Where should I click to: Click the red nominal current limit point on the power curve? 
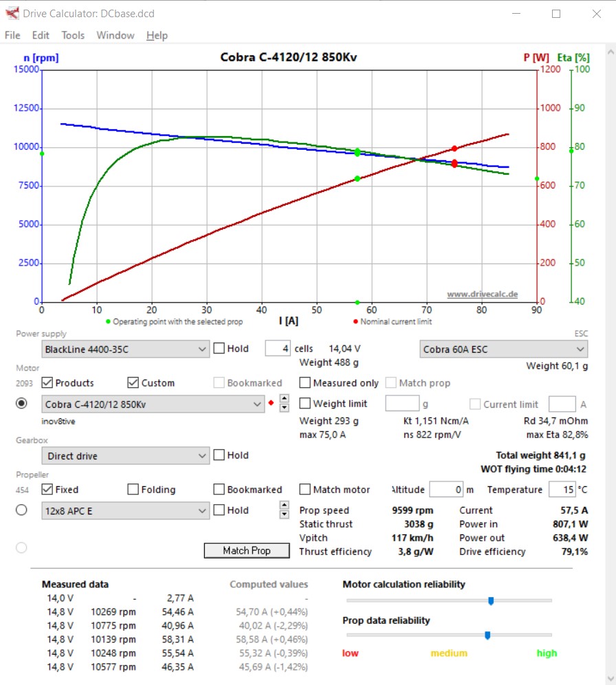pos(454,149)
